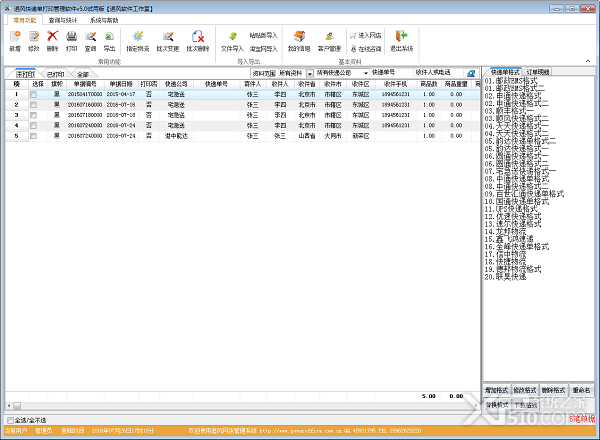This screenshot has height=440, width=600.
Task: Sort by the 单据编号 column header
Action: click(85, 84)
